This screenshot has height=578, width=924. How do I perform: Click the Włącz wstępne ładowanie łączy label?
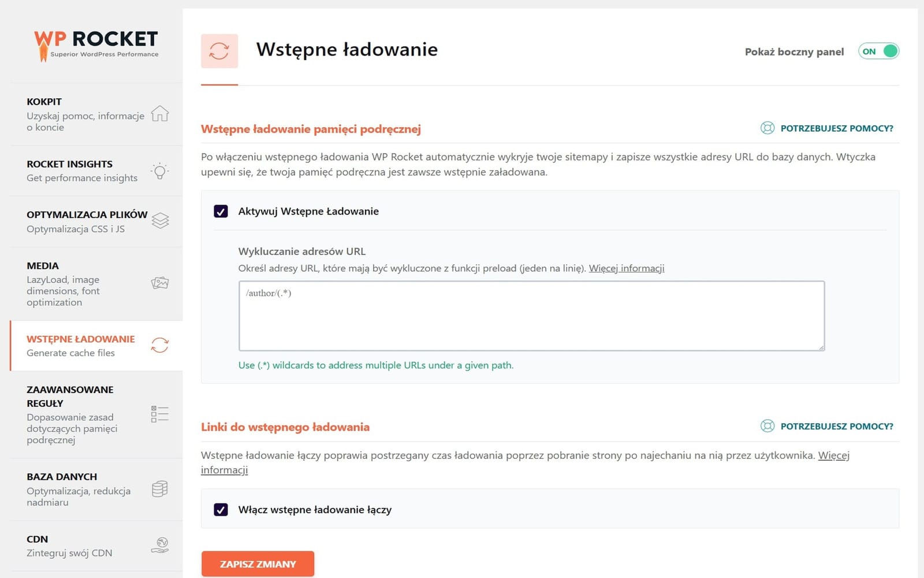pos(315,510)
